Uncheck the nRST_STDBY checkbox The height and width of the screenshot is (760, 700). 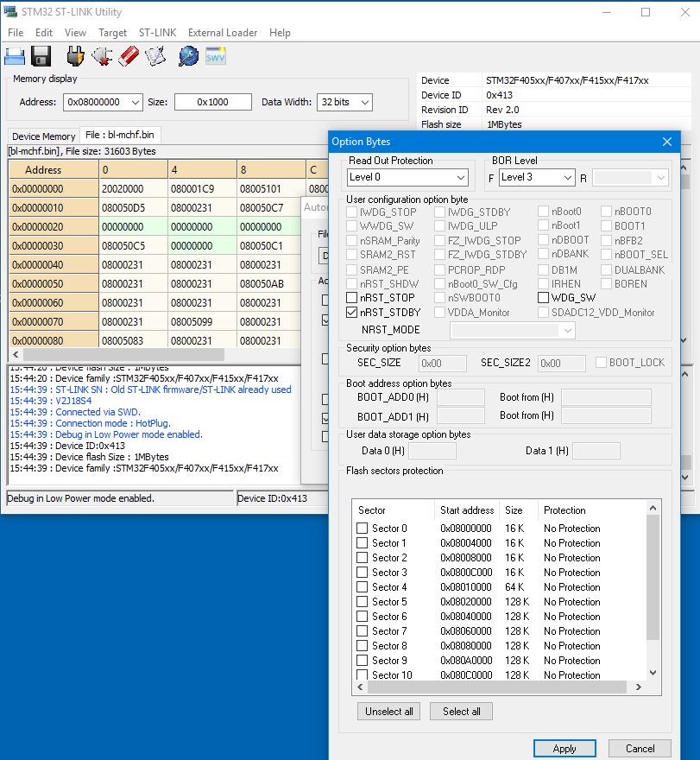coord(351,312)
